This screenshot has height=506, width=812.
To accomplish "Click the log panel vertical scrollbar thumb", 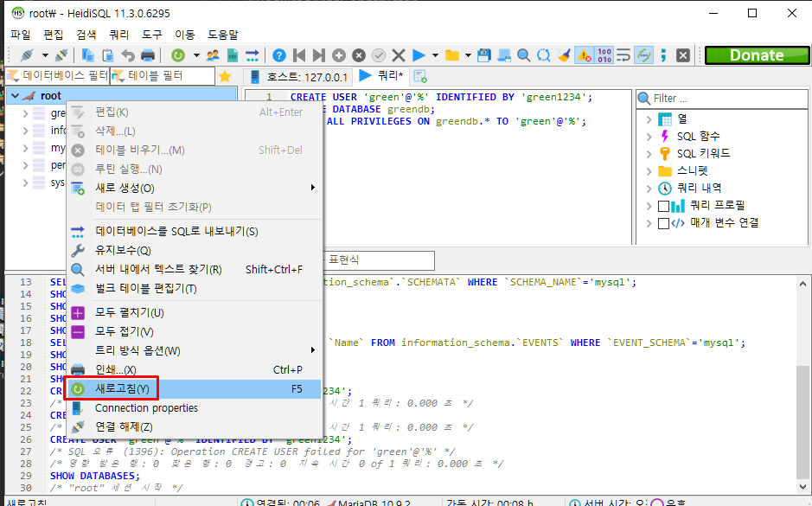I will pyautogui.click(x=802, y=420).
